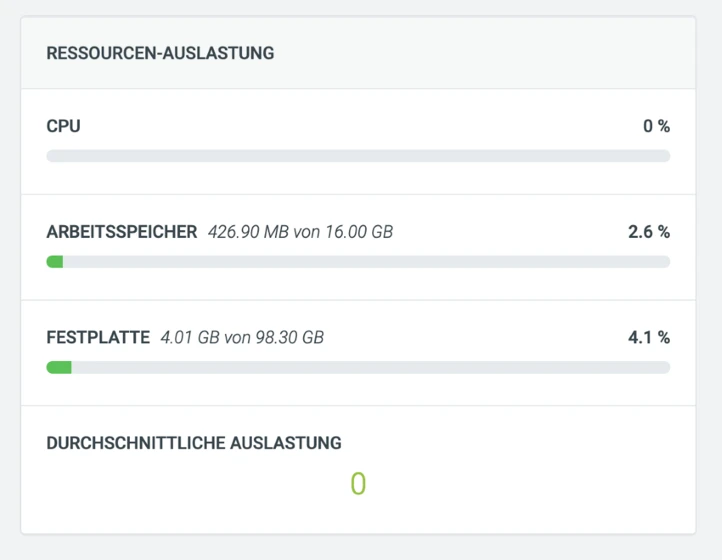Click the DURCHSCHNITTLICHE AUSLASTUNG label

194,443
